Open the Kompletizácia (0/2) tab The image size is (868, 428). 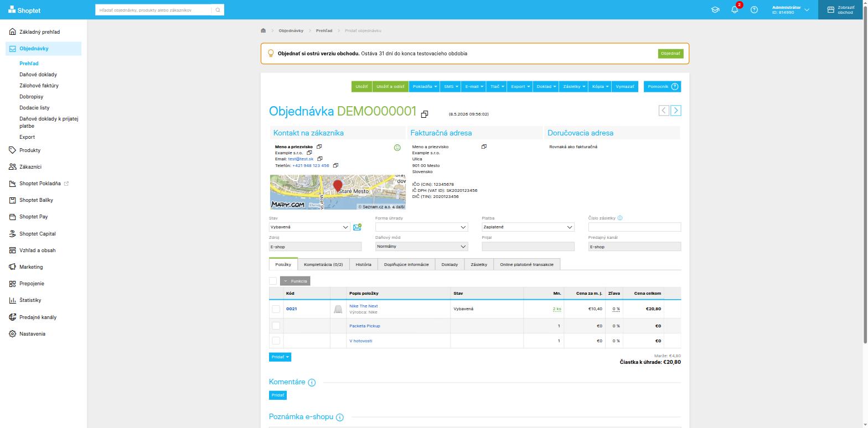tap(323, 264)
